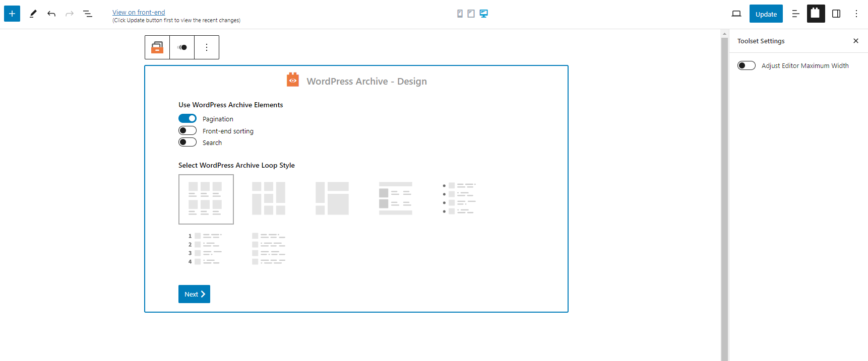Image resolution: width=868 pixels, height=361 pixels.
Task: Open the block inserter plus button
Action: click(x=12, y=14)
